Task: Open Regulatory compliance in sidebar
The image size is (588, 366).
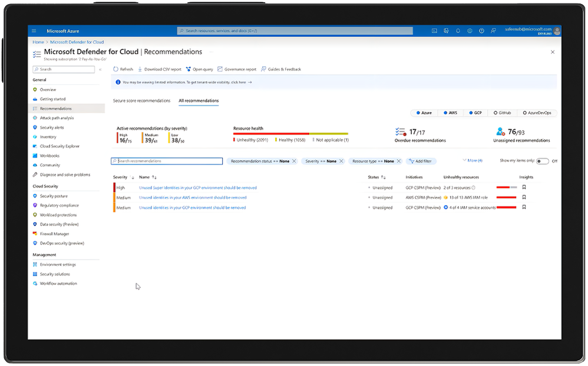Action: tap(60, 206)
